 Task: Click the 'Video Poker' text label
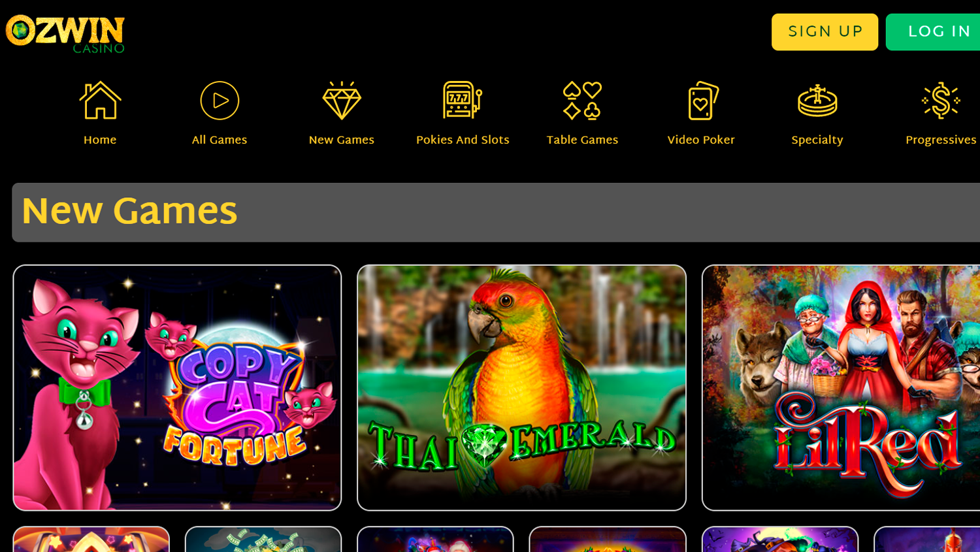[x=701, y=140]
